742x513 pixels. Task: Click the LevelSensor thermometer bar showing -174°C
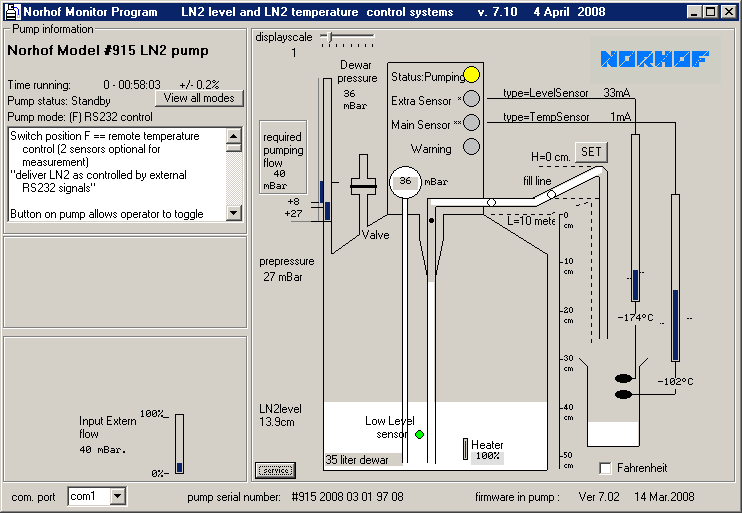coord(636,218)
